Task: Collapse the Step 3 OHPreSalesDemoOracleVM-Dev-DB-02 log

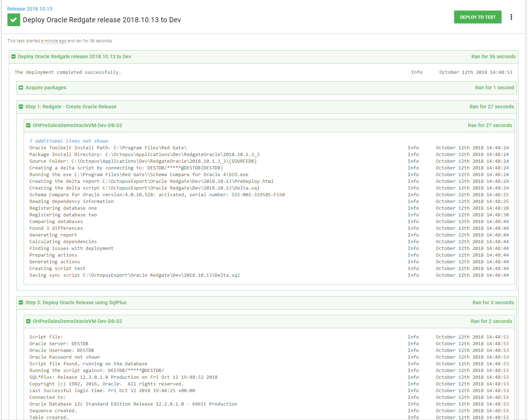Action: coord(28,321)
